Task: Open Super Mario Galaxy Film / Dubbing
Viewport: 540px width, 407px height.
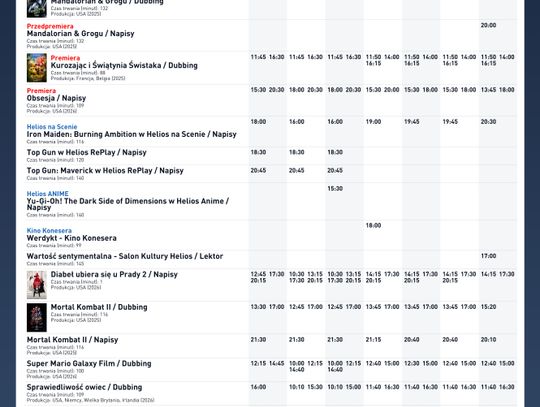Action: click(89, 363)
